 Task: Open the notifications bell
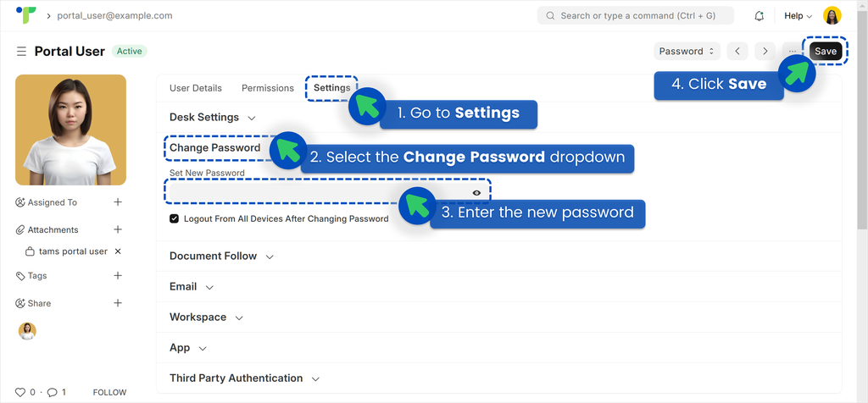tap(759, 16)
